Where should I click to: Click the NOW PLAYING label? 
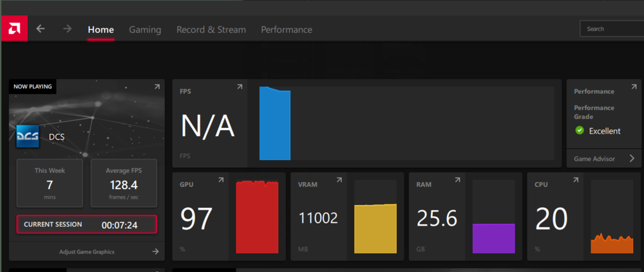(33, 87)
